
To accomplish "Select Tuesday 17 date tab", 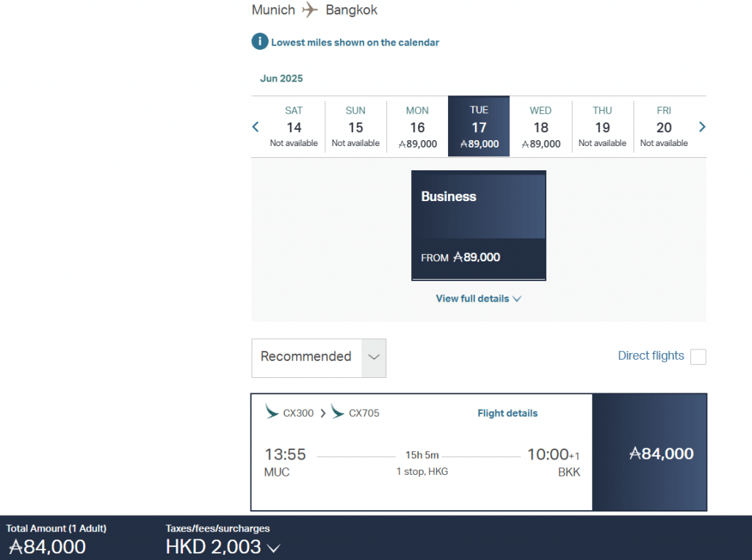I will (479, 126).
